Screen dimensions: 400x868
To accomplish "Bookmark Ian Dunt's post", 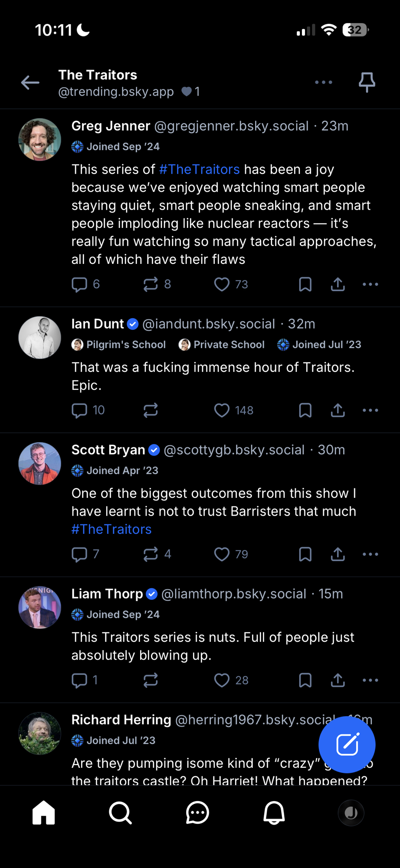I will (305, 410).
